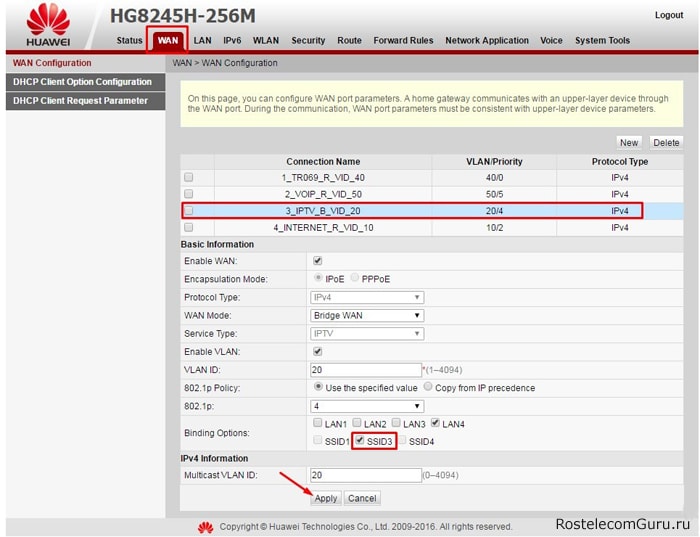Click the Multicast VLAN ID field
Viewport: 700px width, 537px height.
(365, 476)
